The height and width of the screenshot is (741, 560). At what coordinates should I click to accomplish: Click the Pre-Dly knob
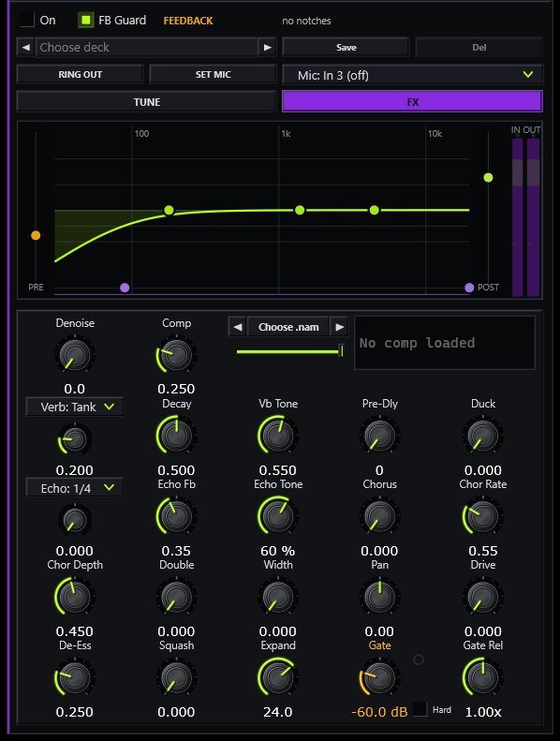point(379,436)
